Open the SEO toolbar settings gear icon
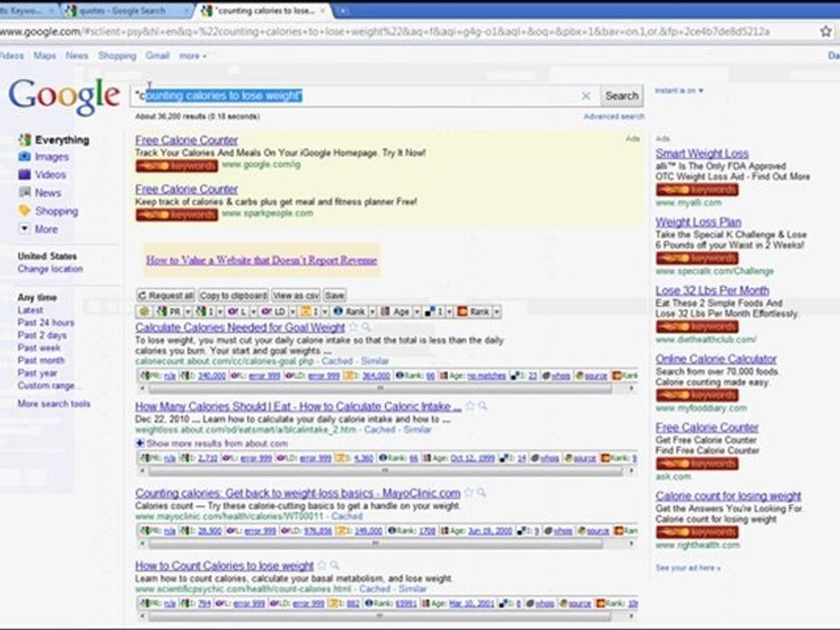 (x=144, y=311)
